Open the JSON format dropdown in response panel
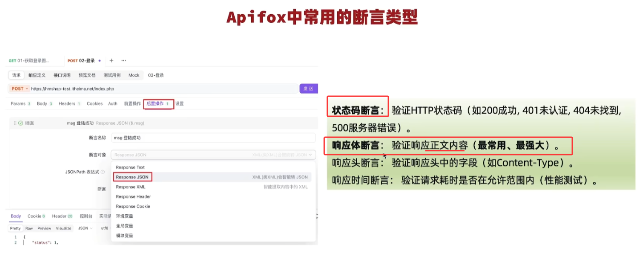Image resolution: width=644 pixels, height=274 pixels. 85,228
